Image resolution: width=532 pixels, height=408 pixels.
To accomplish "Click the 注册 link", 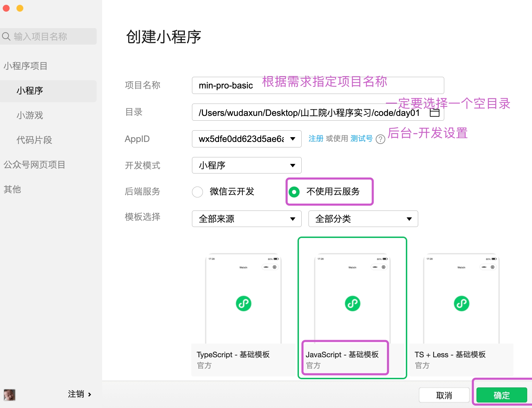I will [316, 139].
